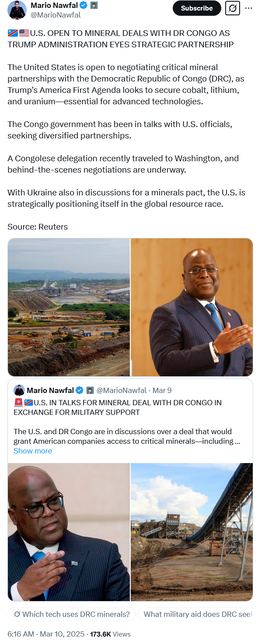Open the three-dot more options menu
The height and width of the screenshot is (644, 258).
249,8
